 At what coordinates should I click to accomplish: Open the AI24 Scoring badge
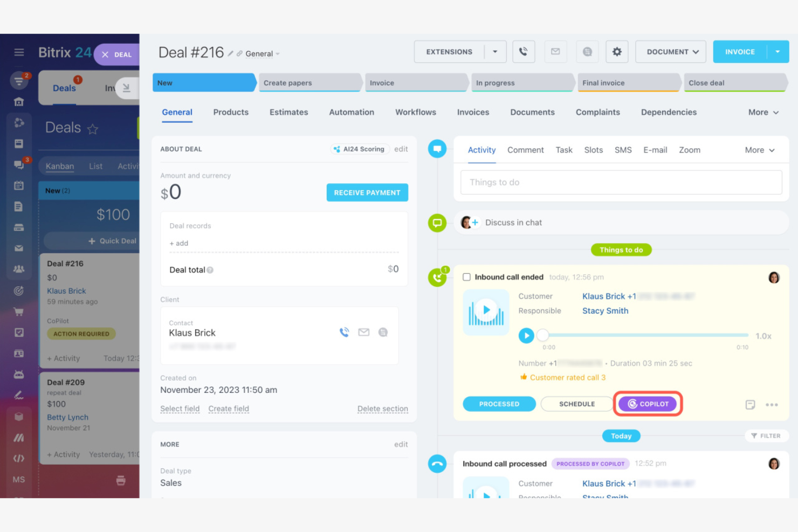[x=360, y=149]
